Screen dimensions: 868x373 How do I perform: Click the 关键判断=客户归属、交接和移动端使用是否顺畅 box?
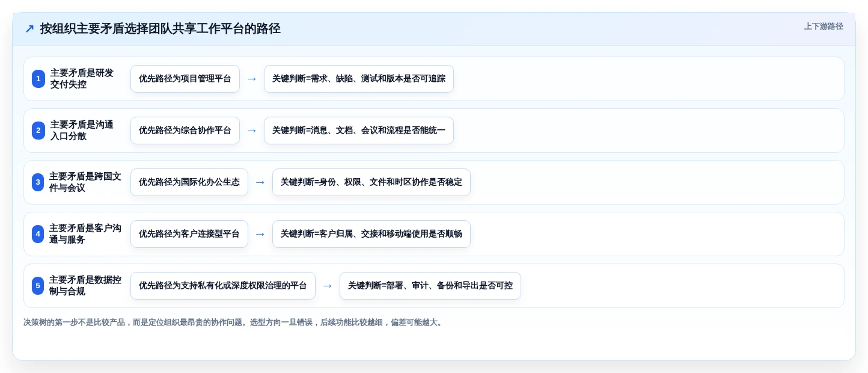(371, 234)
